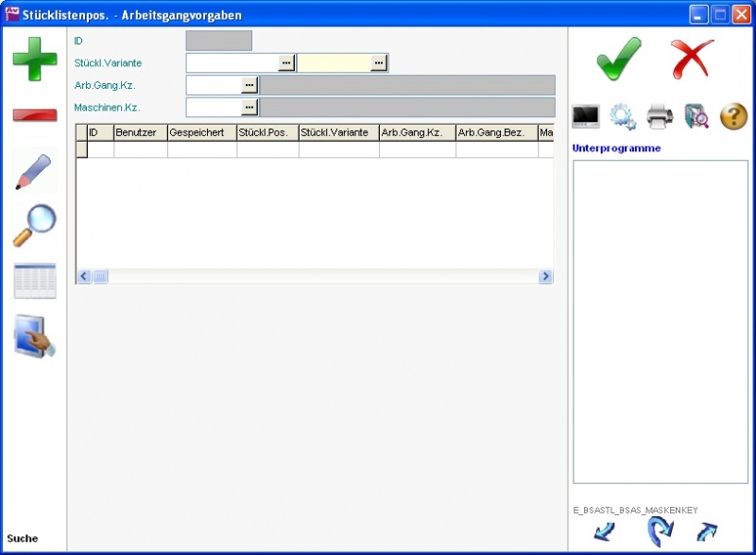Click the touchscreen hand icon in sidebar

(34, 337)
